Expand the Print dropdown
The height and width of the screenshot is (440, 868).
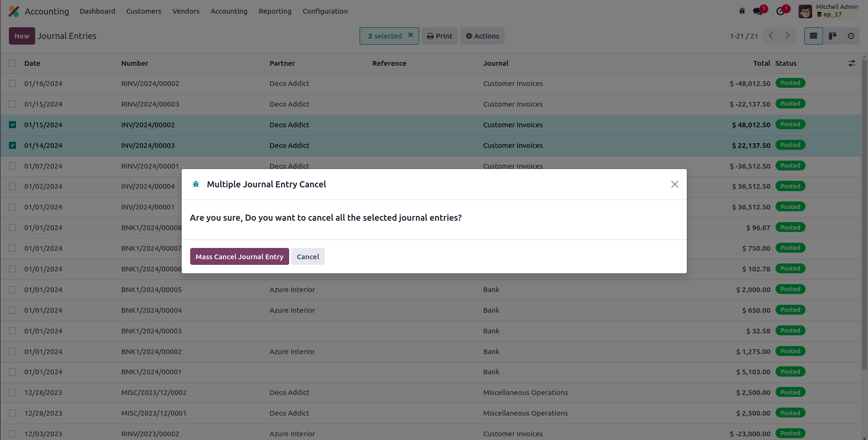click(440, 36)
